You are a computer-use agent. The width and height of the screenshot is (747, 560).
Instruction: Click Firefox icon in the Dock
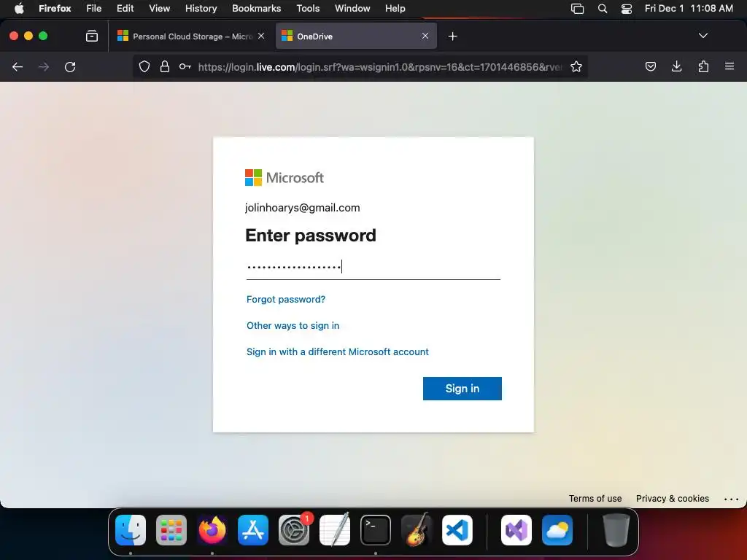pos(212,530)
